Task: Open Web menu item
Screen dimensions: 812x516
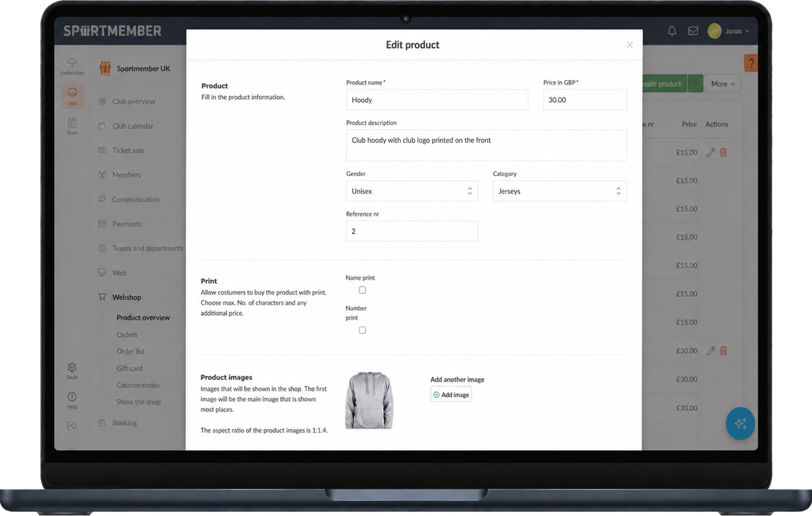Action: (119, 273)
